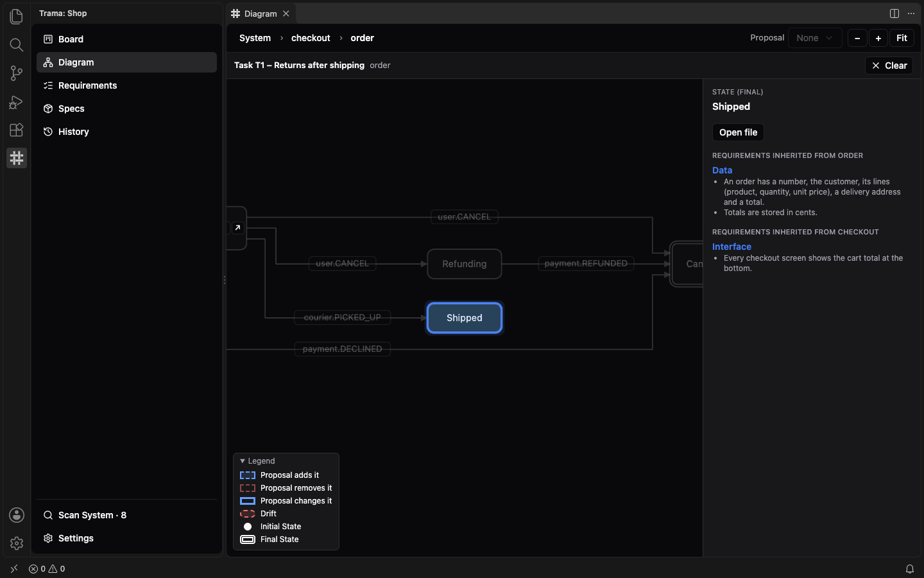Screen dimensions: 924x578
Task: Open the Search icon in activity bar
Action: 17,44
